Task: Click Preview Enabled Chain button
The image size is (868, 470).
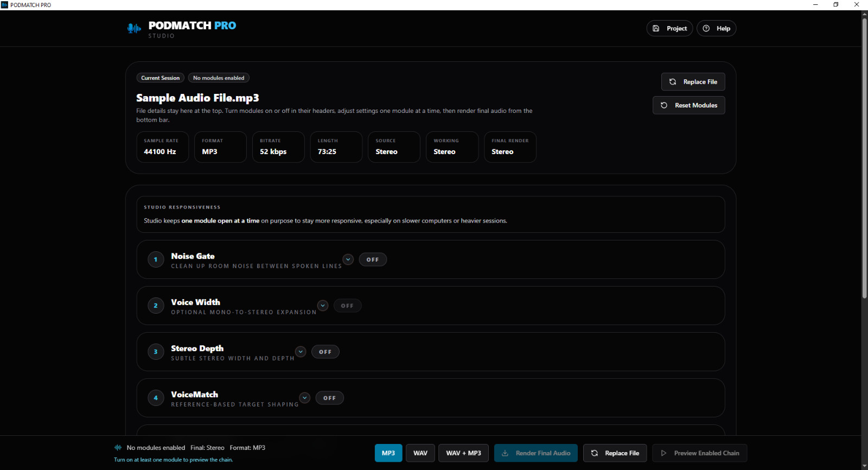Action: tap(700, 453)
